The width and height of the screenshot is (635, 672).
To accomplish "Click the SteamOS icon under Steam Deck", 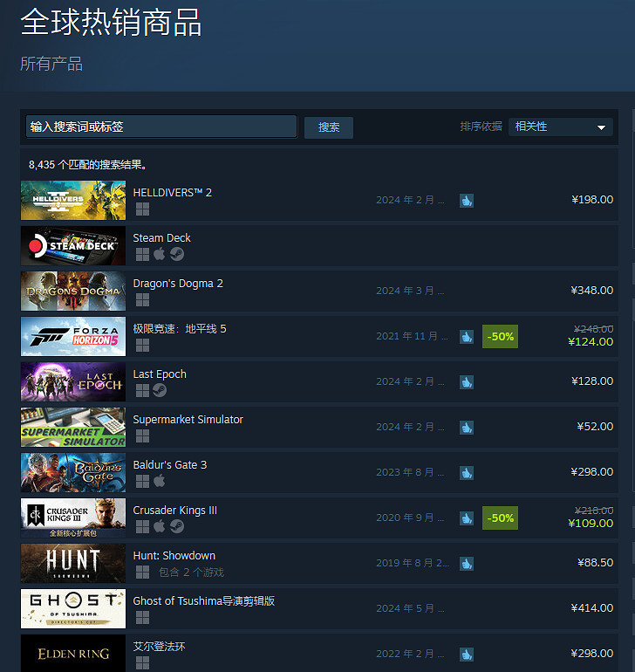I will (177, 254).
